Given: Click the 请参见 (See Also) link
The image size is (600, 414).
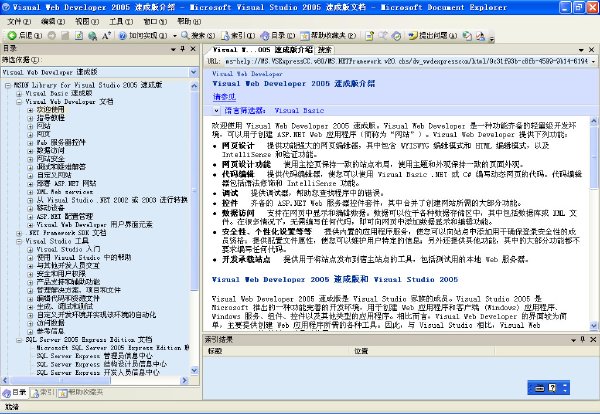Looking at the screenshot, I should click(x=224, y=97).
